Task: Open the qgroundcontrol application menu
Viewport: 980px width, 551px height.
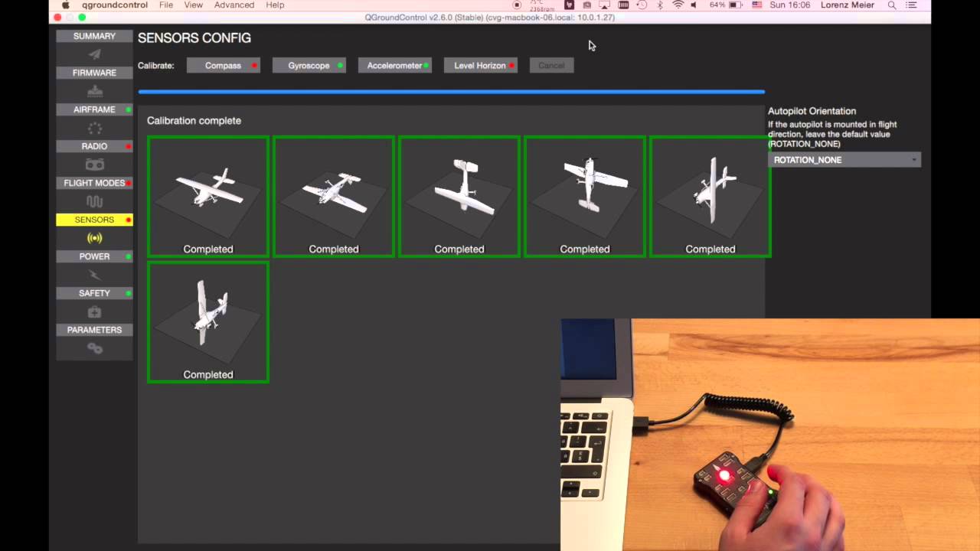Action: point(115,5)
